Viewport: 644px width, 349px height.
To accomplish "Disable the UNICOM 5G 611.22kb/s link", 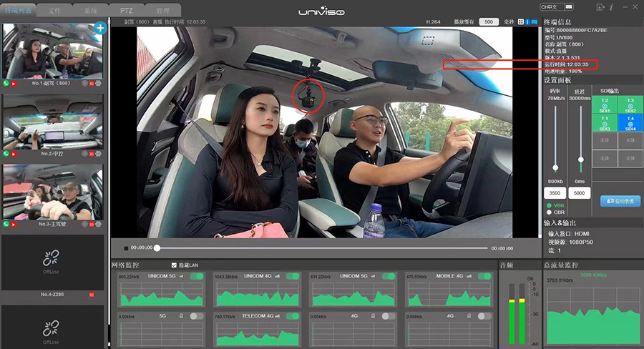I will (x=389, y=276).
